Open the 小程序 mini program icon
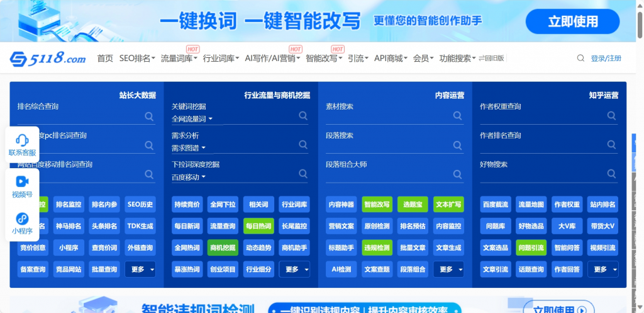This screenshot has width=644, height=313. (22, 223)
